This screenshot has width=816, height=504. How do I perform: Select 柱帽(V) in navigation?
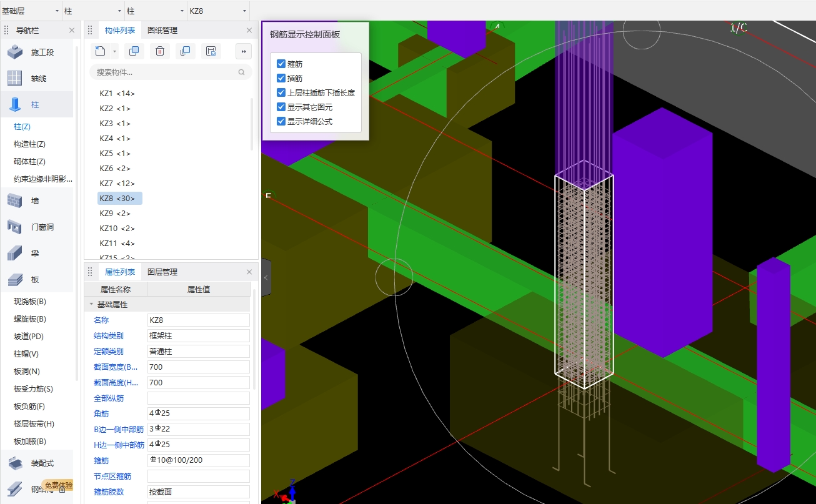[x=26, y=354]
